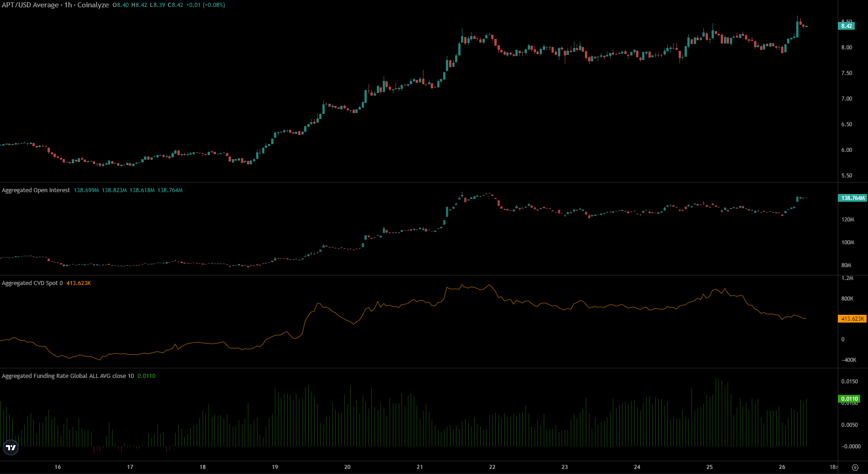
Task: Click date 18 on time axis
Action: pos(203,467)
